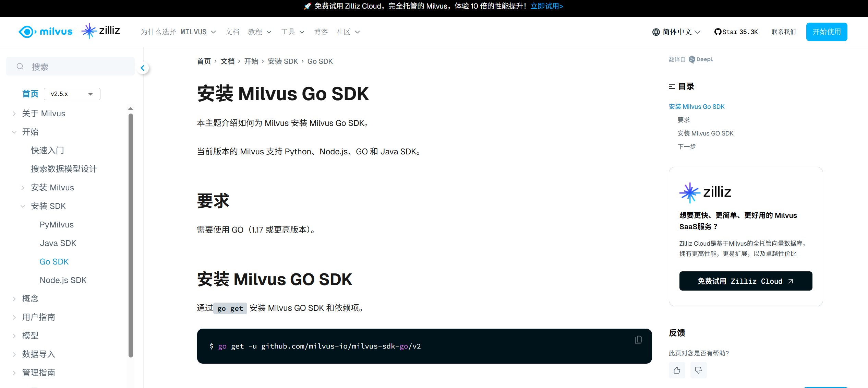Click the thumbs down feedback icon
Image resolution: width=868 pixels, height=388 pixels.
click(698, 370)
